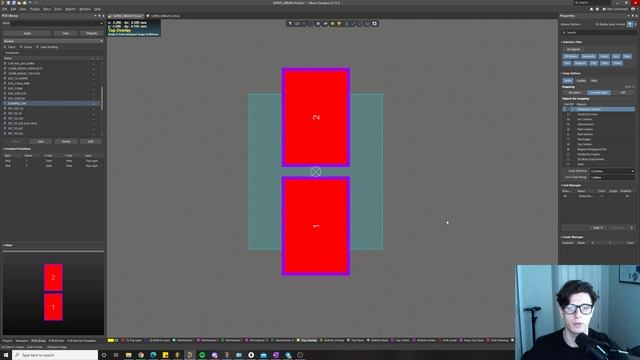Toggle Footprint Origins snapping checkbox
The image size is (640, 360).
click(569, 154)
